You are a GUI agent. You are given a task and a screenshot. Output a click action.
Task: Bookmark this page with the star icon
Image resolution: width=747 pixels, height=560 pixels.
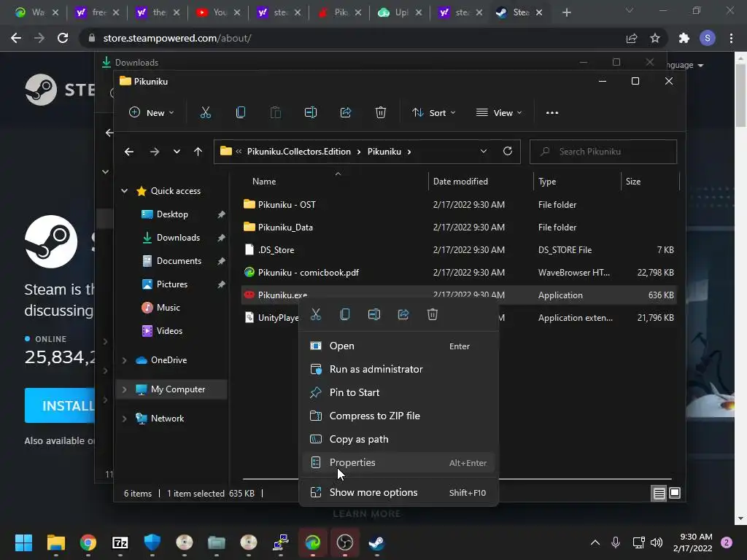(655, 38)
